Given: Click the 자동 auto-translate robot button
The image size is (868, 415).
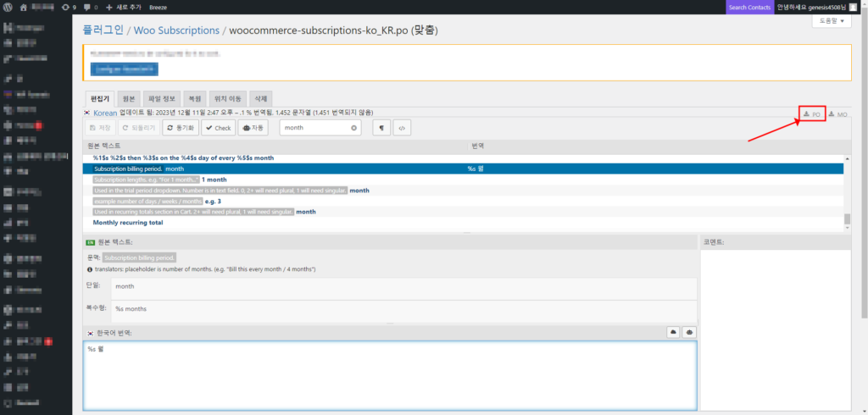Looking at the screenshot, I should 253,128.
